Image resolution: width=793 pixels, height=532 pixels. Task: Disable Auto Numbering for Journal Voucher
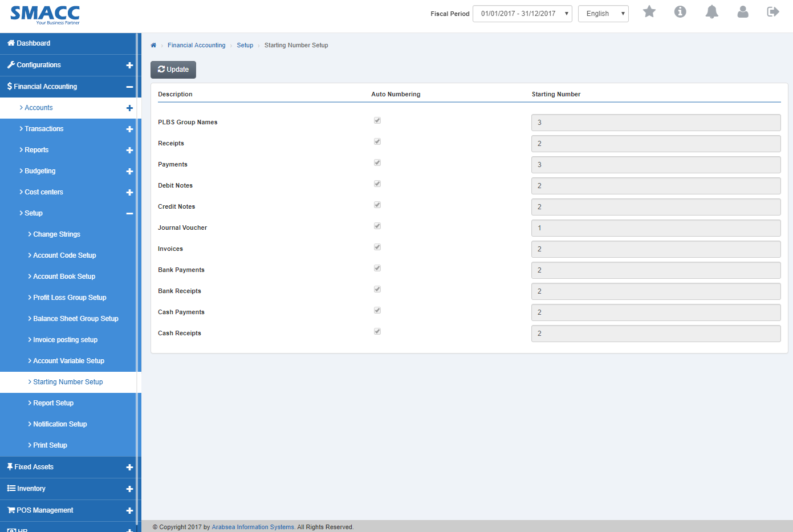[x=377, y=225]
